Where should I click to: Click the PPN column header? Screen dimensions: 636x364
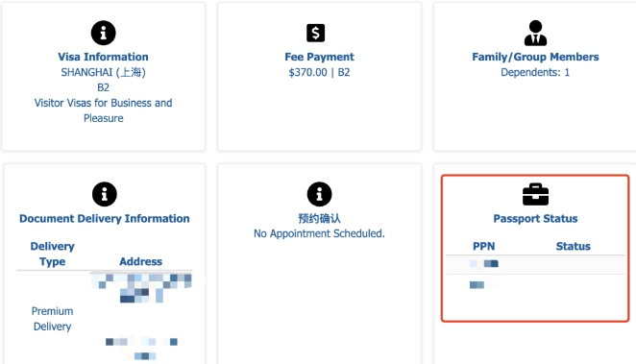484,246
